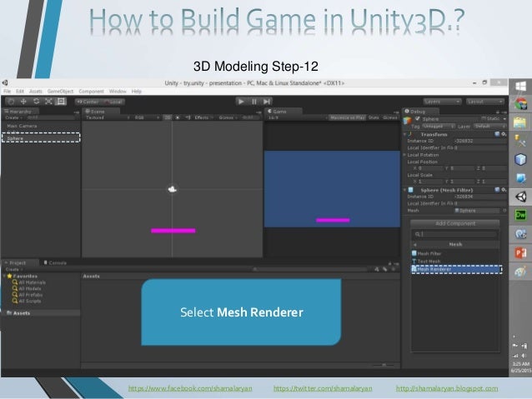Toggle the Static checkbox
The image size is (532, 399).
(484, 118)
